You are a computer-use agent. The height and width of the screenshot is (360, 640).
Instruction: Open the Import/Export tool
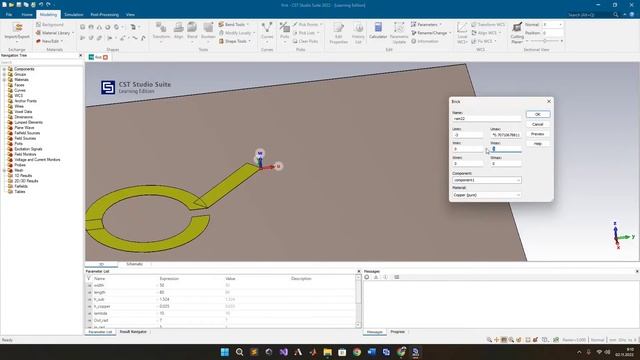coord(17,32)
